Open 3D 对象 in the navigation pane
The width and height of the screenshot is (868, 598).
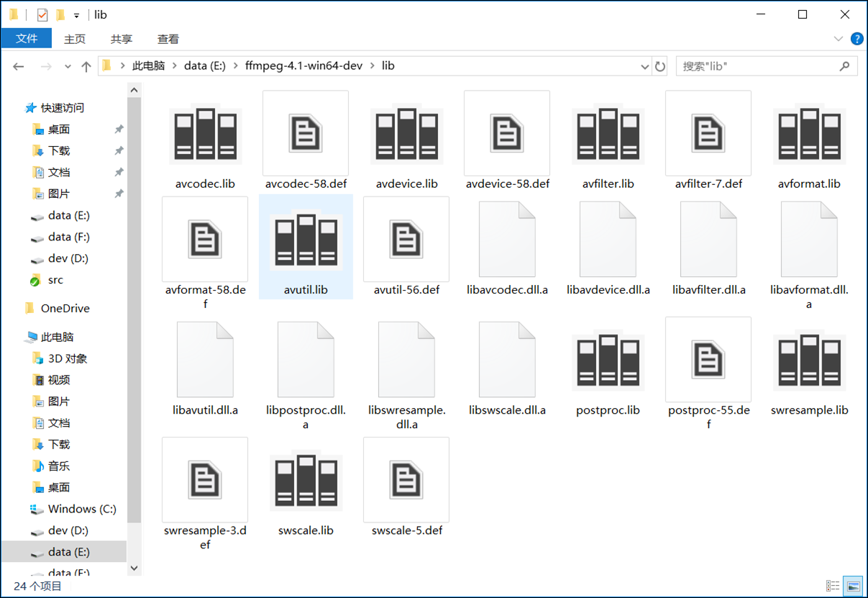(68, 358)
